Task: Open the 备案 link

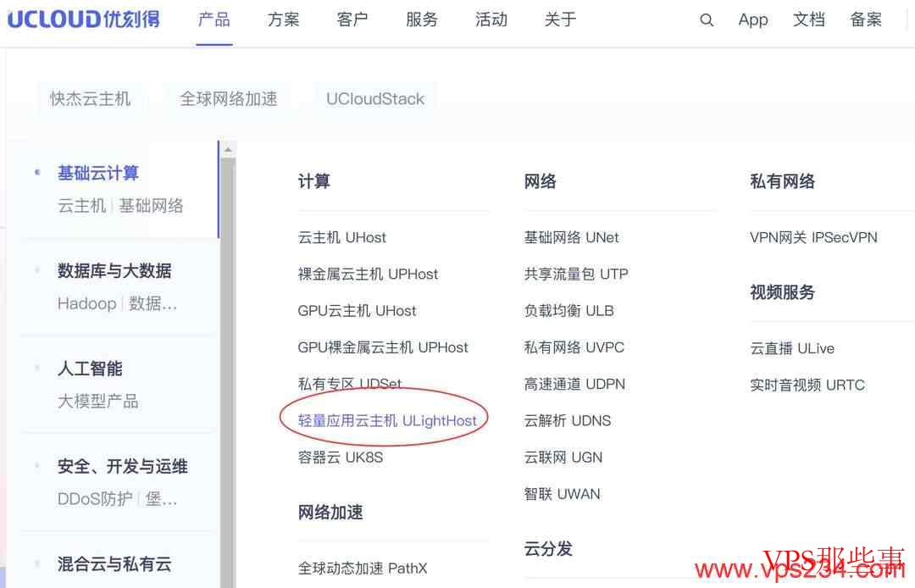Action: [866, 19]
